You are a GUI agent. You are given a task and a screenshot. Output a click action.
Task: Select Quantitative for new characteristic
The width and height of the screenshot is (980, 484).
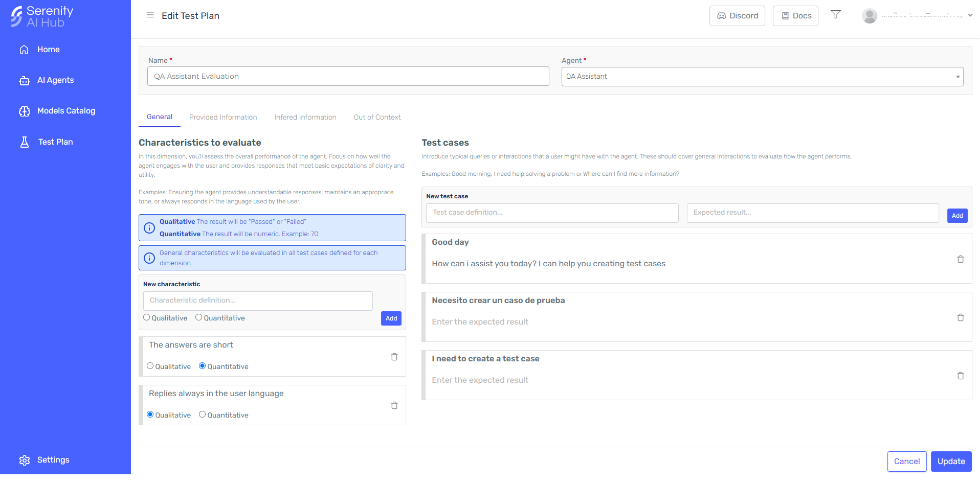click(x=199, y=317)
